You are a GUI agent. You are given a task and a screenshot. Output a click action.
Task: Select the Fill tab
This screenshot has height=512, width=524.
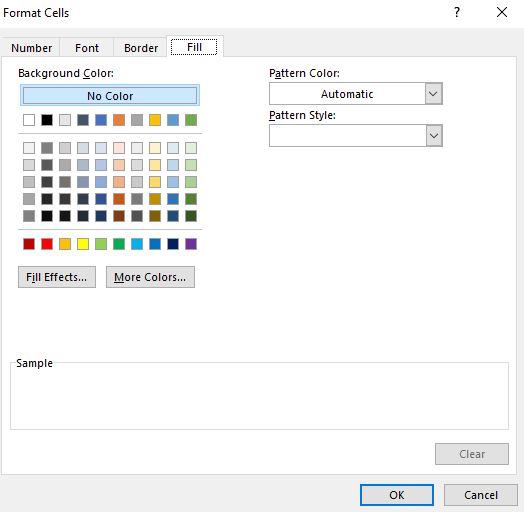194,47
